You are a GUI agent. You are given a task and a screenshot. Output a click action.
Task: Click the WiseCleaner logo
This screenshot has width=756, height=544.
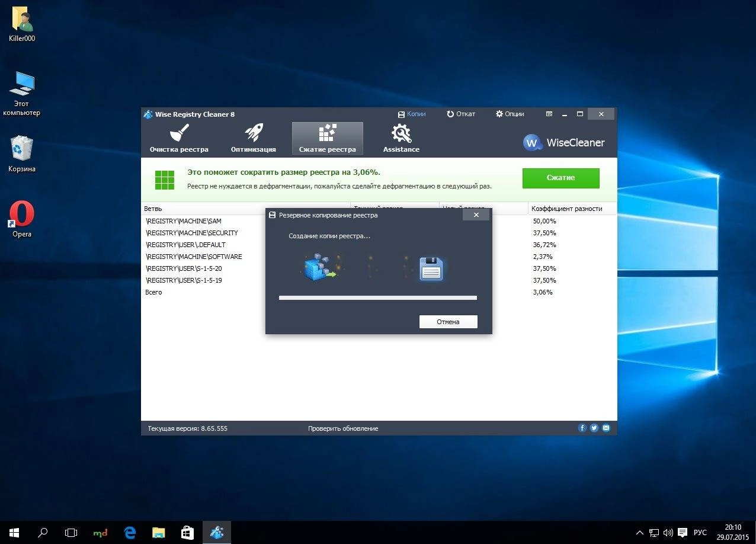click(x=564, y=142)
